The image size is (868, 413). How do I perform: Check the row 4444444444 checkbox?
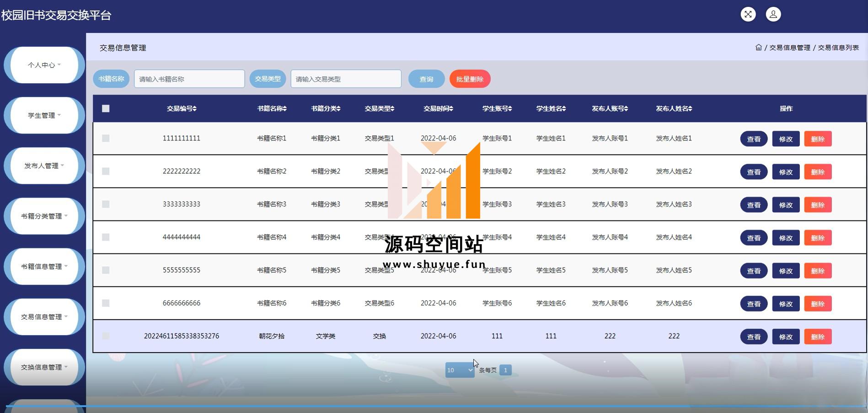coord(106,237)
